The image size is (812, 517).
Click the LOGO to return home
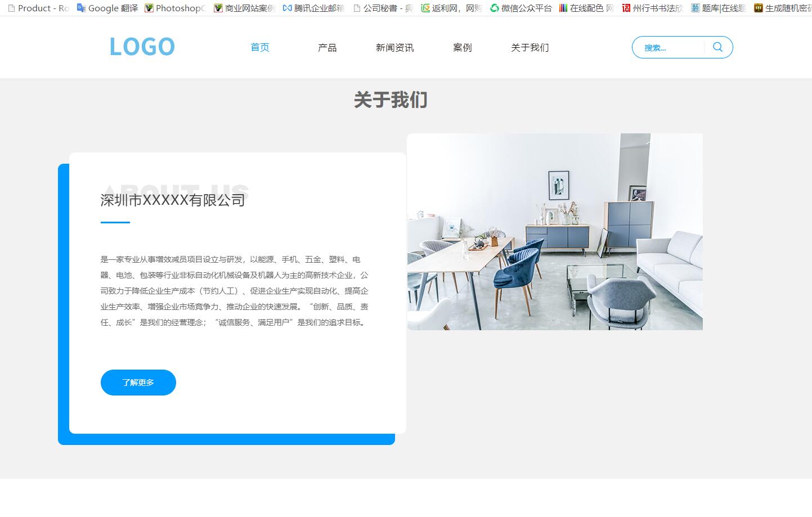click(142, 46)
